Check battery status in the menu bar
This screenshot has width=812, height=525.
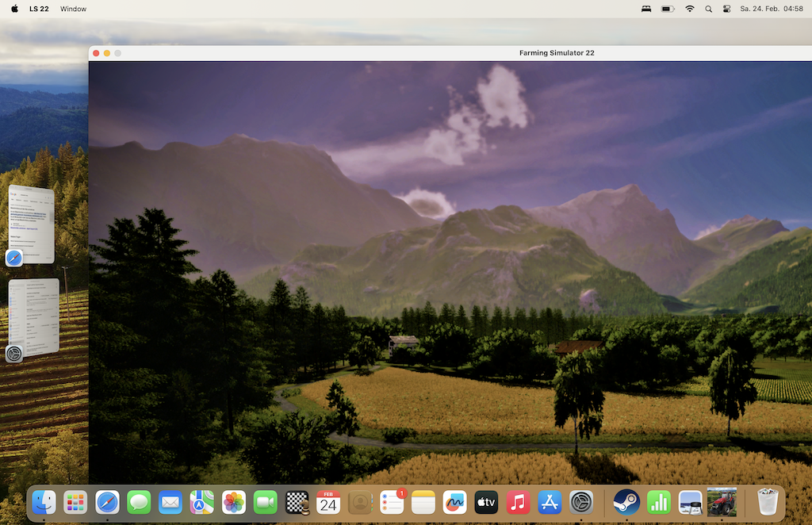pos(668,9)
